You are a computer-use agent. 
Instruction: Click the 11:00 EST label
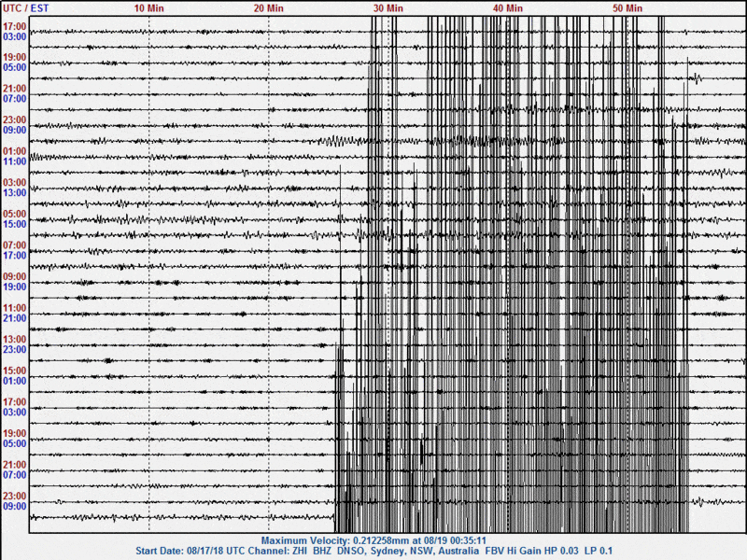pos(14,161)
